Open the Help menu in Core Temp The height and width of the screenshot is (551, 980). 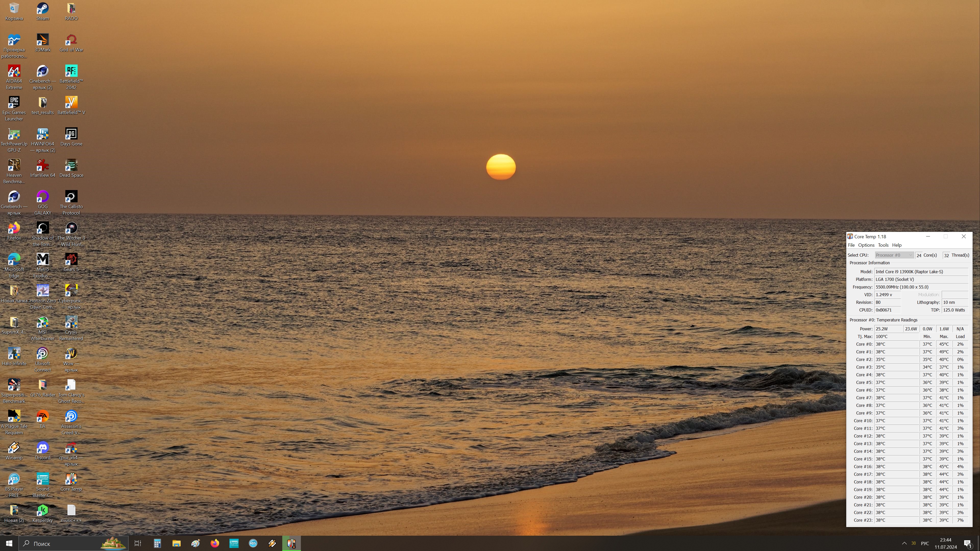[897, 245]
